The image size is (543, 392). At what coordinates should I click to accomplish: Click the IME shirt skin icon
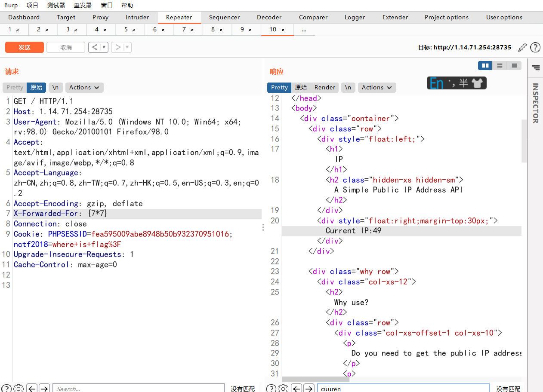click(478, 83)
